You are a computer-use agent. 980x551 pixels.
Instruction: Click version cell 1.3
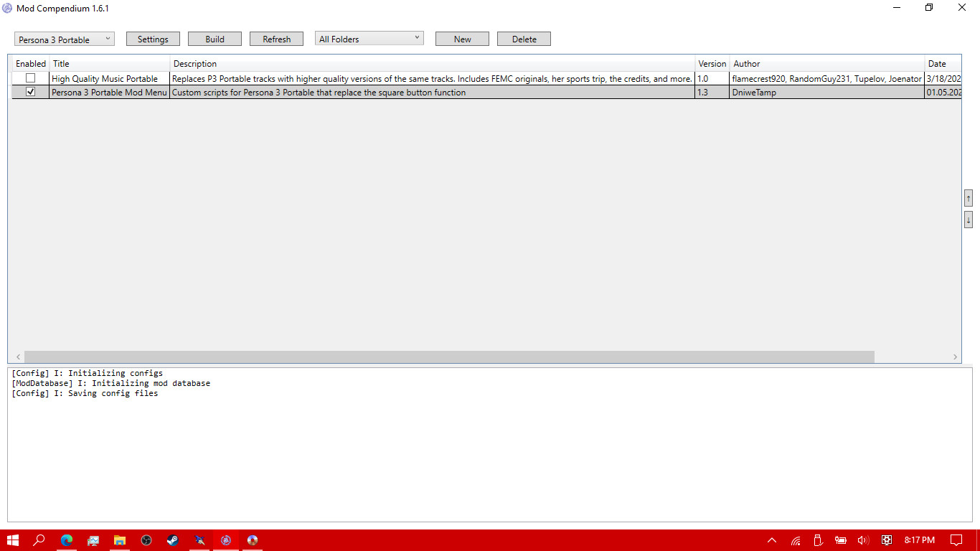[712, 93]
